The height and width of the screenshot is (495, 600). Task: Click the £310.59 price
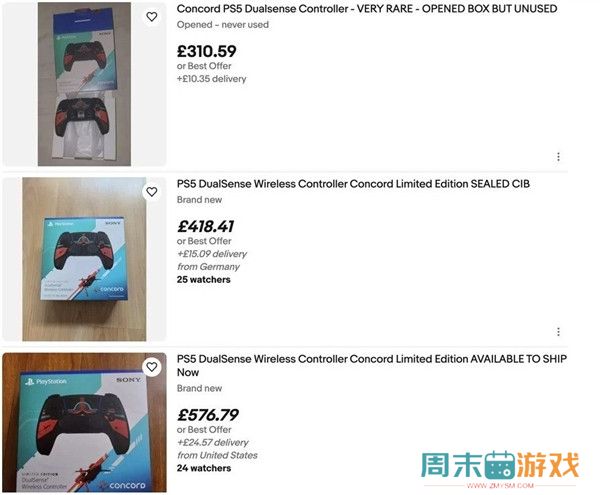207,51
